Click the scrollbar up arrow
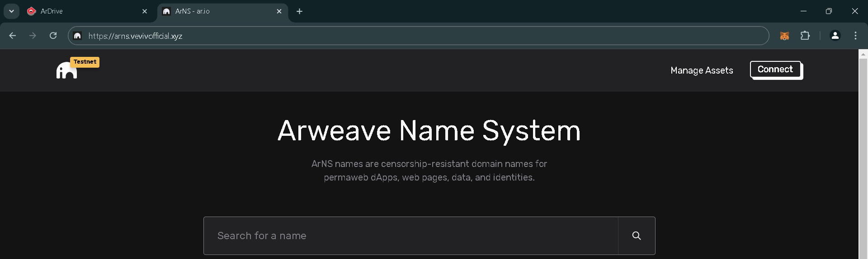 point(863,54)
